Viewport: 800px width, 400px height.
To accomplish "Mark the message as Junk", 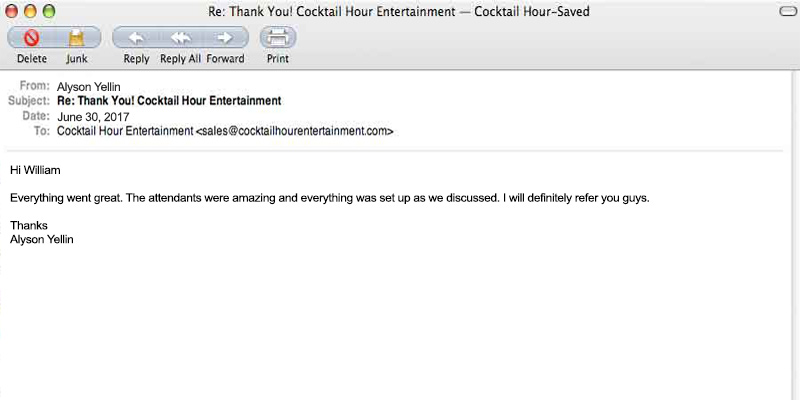I will (x=76, y=38).
